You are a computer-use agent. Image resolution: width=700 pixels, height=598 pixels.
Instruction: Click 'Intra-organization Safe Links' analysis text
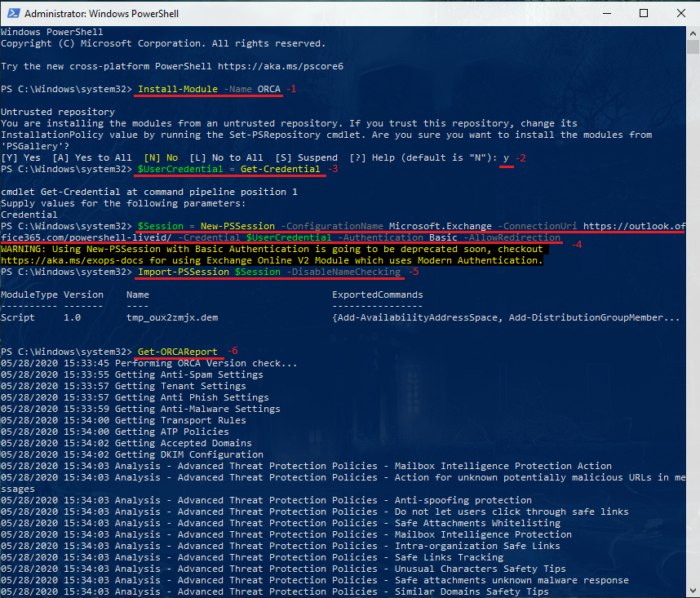point(477,546)
